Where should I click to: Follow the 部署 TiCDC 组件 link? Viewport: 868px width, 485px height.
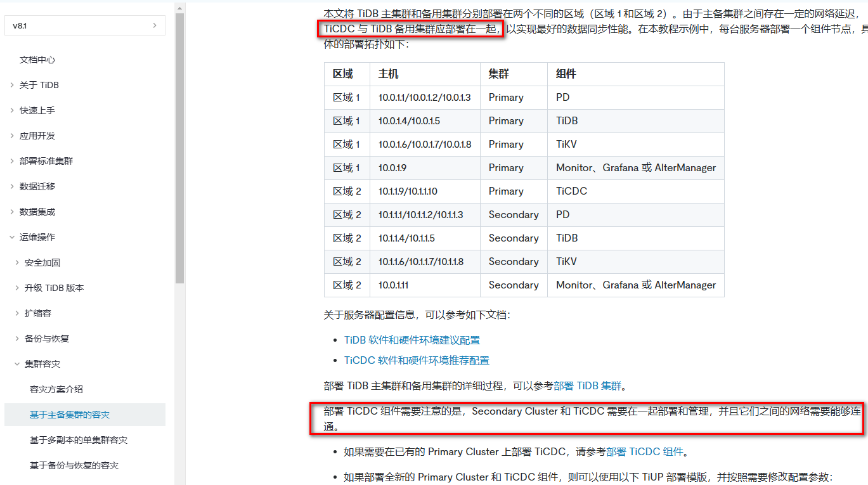[645, 452]
